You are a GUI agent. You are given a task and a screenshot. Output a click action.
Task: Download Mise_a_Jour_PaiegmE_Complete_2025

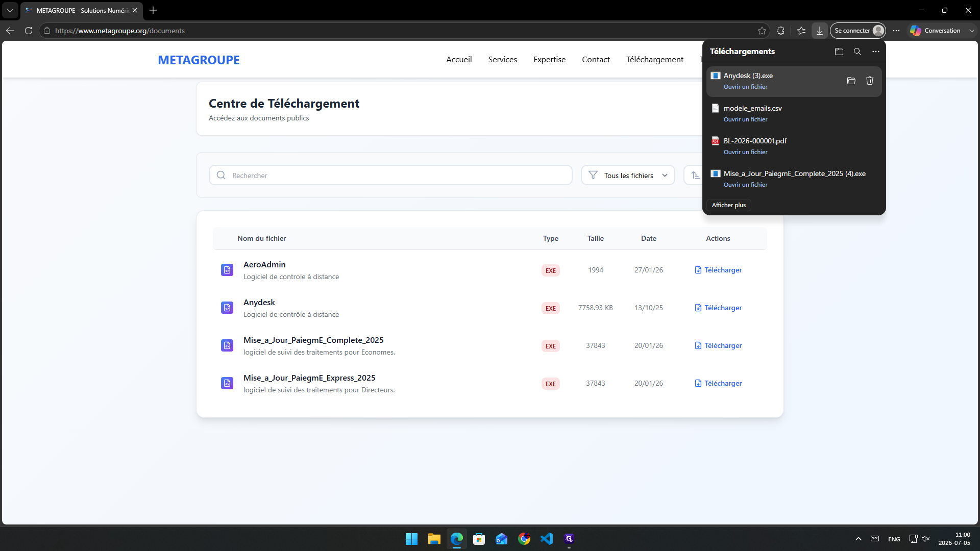pyautogui.click(x=718, y=345)
